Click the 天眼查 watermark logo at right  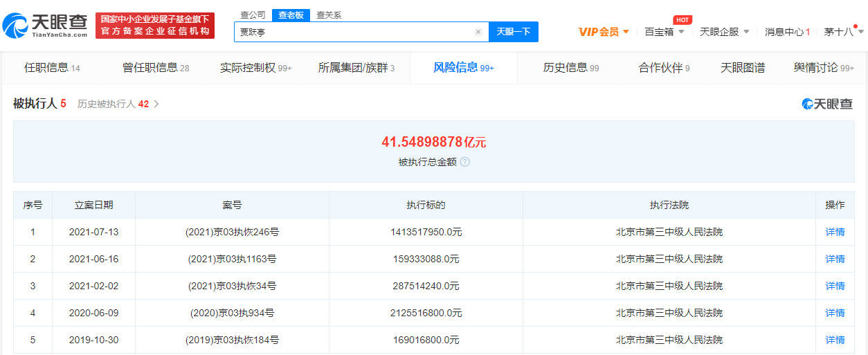click(x=828, y=104)
